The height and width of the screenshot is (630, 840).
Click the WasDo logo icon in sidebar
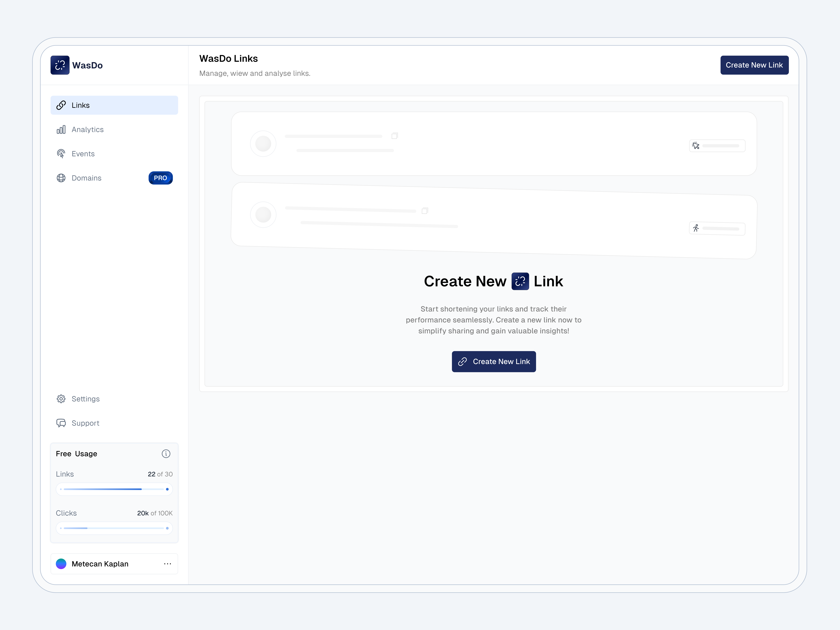pos(60,65)
